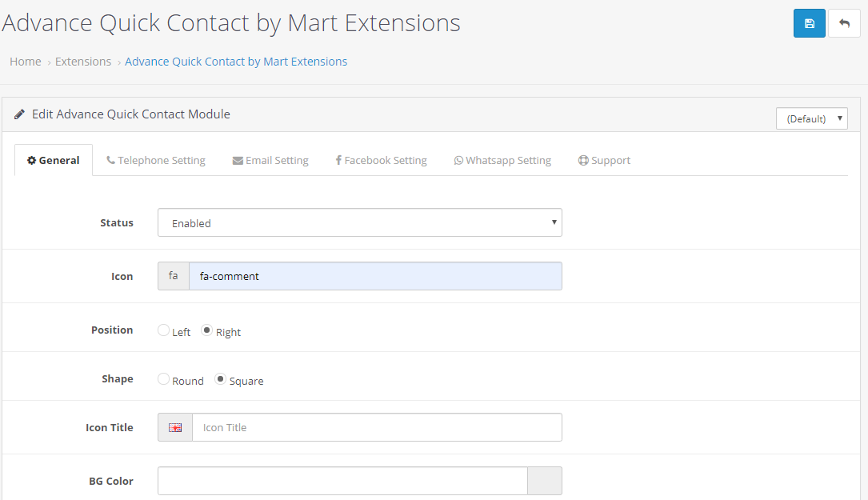Click the 'Icon Title' field label

click(x=110, y=427)
